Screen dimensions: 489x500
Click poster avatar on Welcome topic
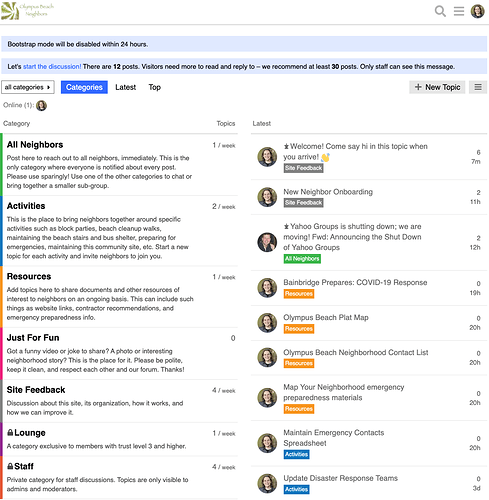267,157
